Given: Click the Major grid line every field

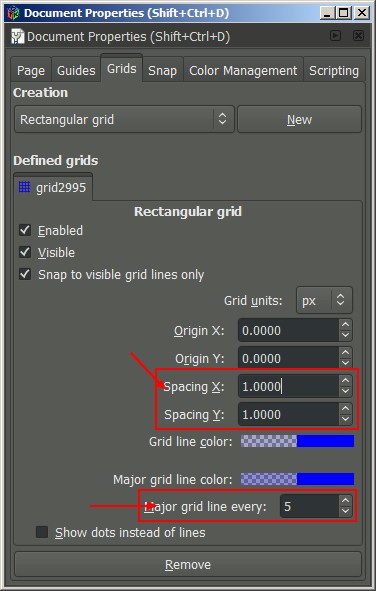Looking at the screenshot, I should pyautogui.click(x=309, y=506).
